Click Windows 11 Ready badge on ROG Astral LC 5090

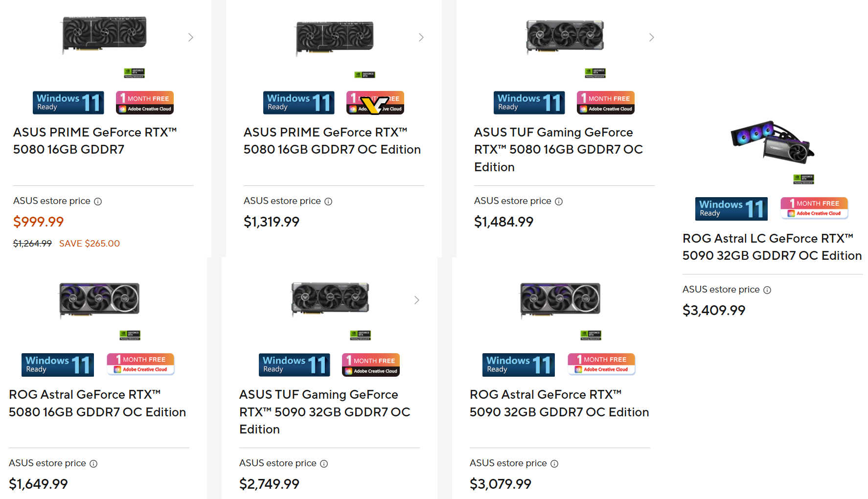pos(731,209)
